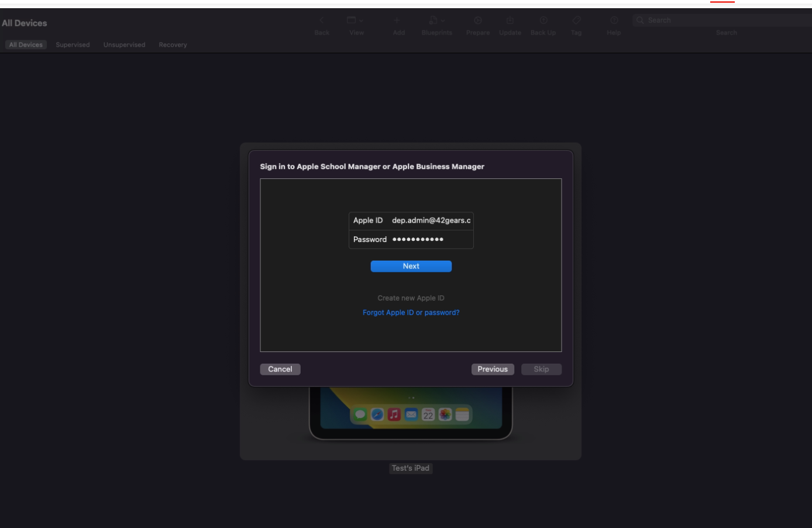Click the Help toolbar icon
812x528 pixels.
click(x=614, y=21)
